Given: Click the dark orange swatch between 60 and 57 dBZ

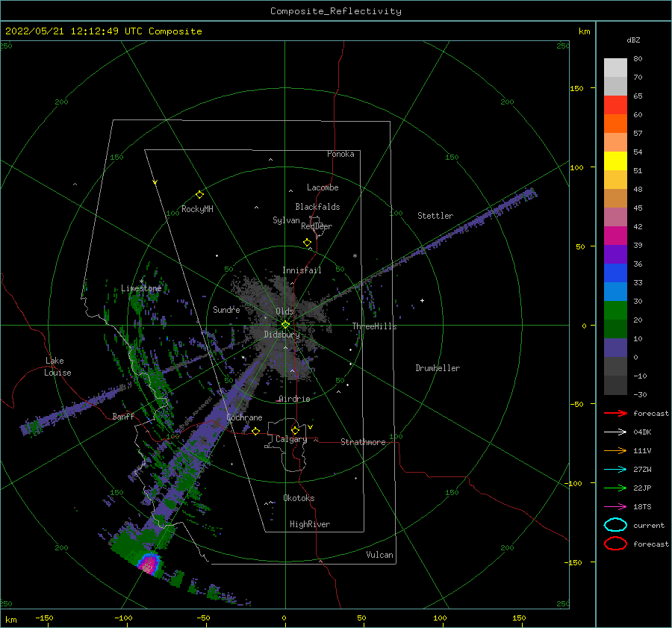Looking at the screenshot, I should tap(615, 123).
